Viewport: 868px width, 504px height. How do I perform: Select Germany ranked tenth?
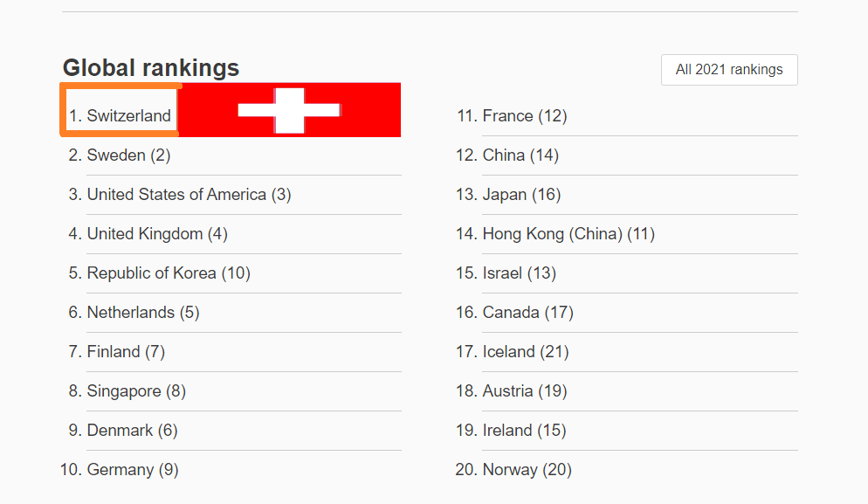point(133,470)
